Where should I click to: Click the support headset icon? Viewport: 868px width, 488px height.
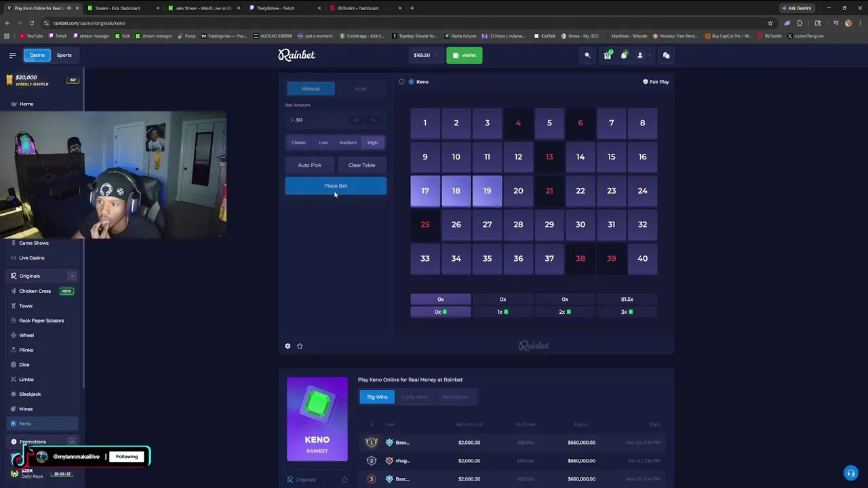tap(850, 473)
